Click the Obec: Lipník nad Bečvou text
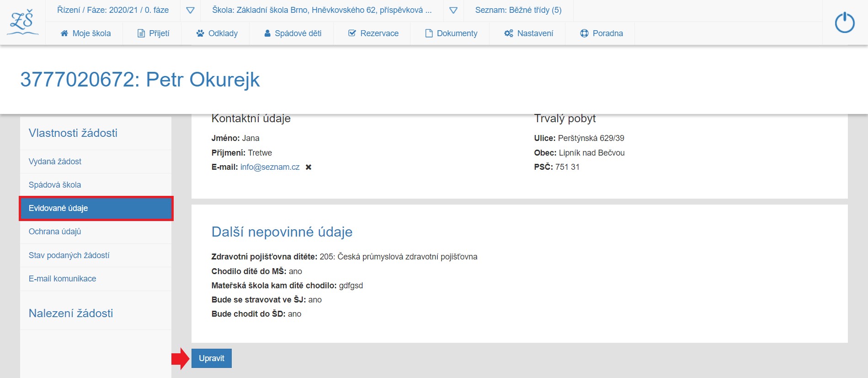The width and height of the screenshot is (868, 378). coord(579,153)
